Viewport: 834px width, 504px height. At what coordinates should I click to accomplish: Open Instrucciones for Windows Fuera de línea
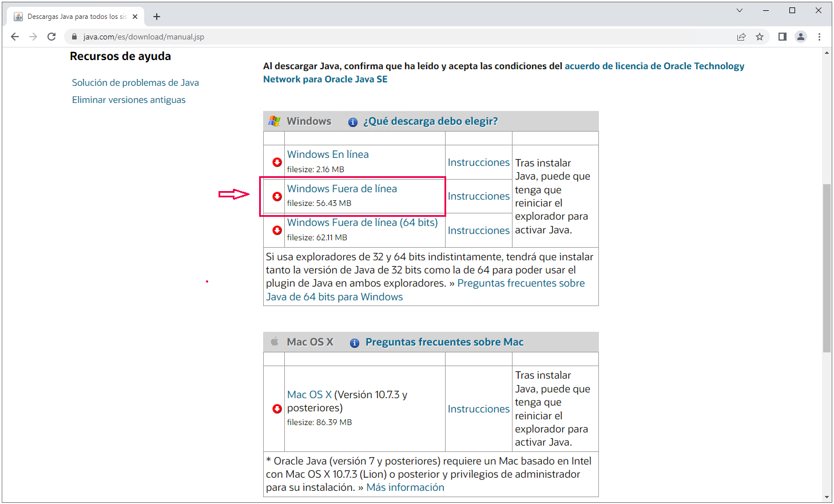(x=479, y=196)
